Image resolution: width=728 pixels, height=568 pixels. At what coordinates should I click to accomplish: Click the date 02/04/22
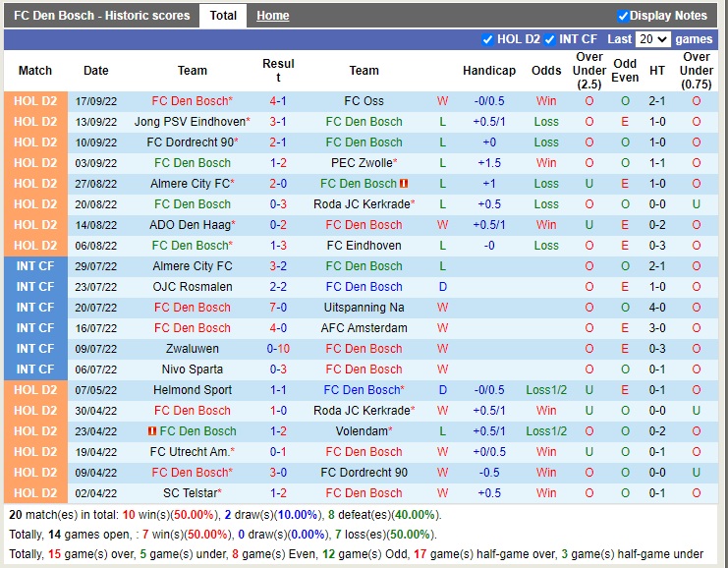(x=96, y=493)
